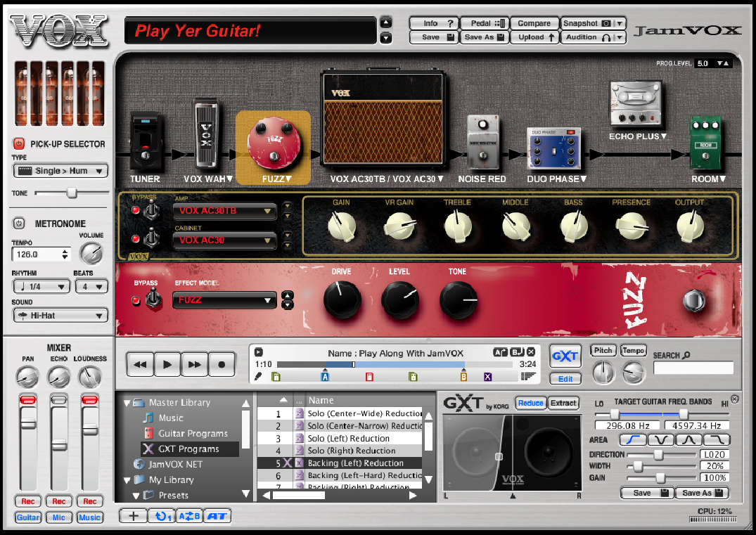Click the repeat-one loop icon
The height and width of the screenshot is (535, 756).
(162, 516)
